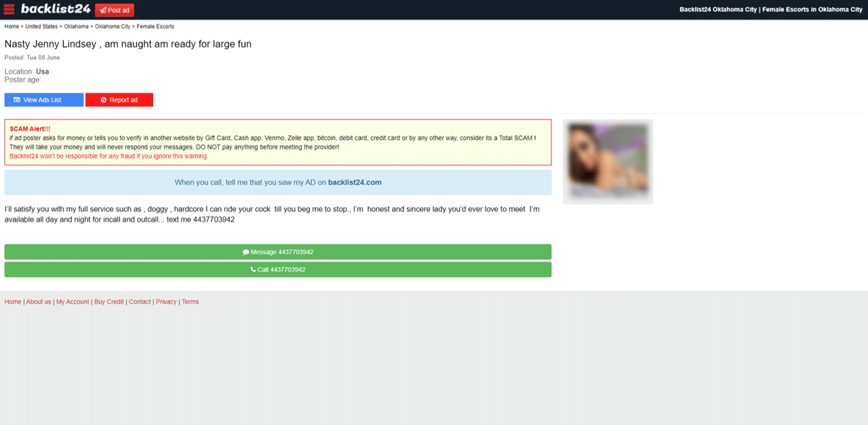Click the phone icon on Call button
The image size is (868, 425).
coord(252,269)
